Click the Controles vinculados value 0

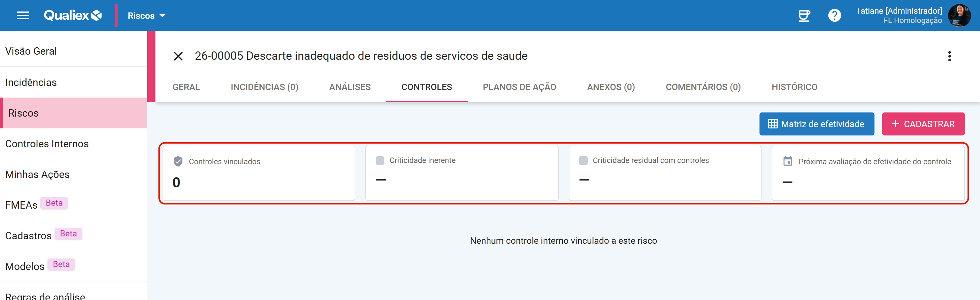176,182
